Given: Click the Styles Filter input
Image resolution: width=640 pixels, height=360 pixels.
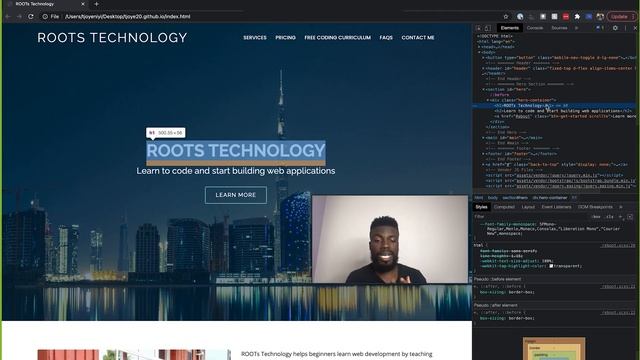Looking at the screenshot, I should pyautogui.click(x=531, y=217).
